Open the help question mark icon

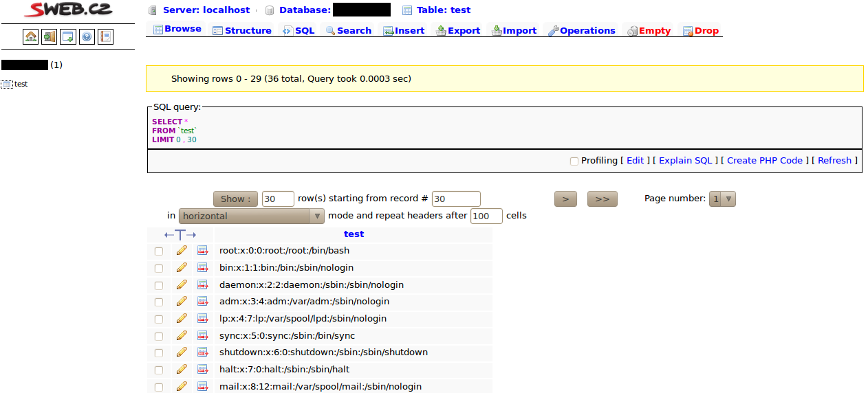pos(87,36)
